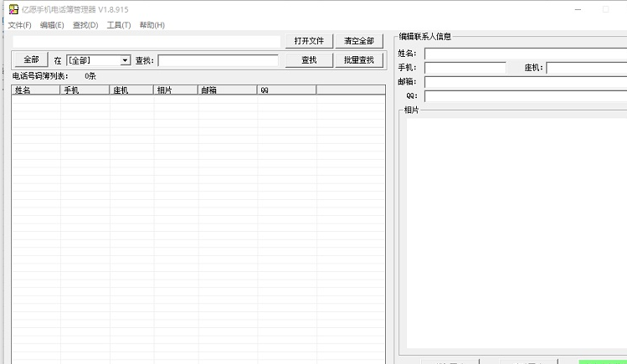Open the 帮助(H) menu
Screen dimensions: 627x364
coord(152,25)
